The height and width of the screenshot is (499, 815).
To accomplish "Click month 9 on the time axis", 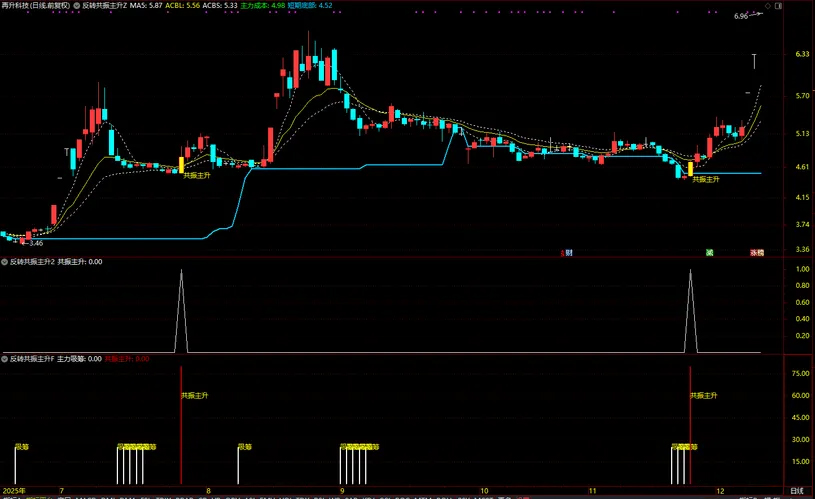I will pos(342,491).
